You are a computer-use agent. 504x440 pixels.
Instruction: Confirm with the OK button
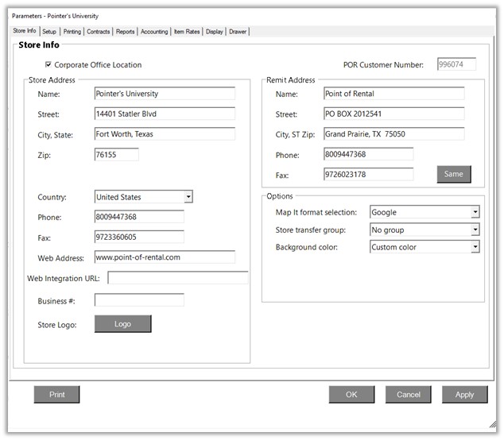tap(351, 395)
